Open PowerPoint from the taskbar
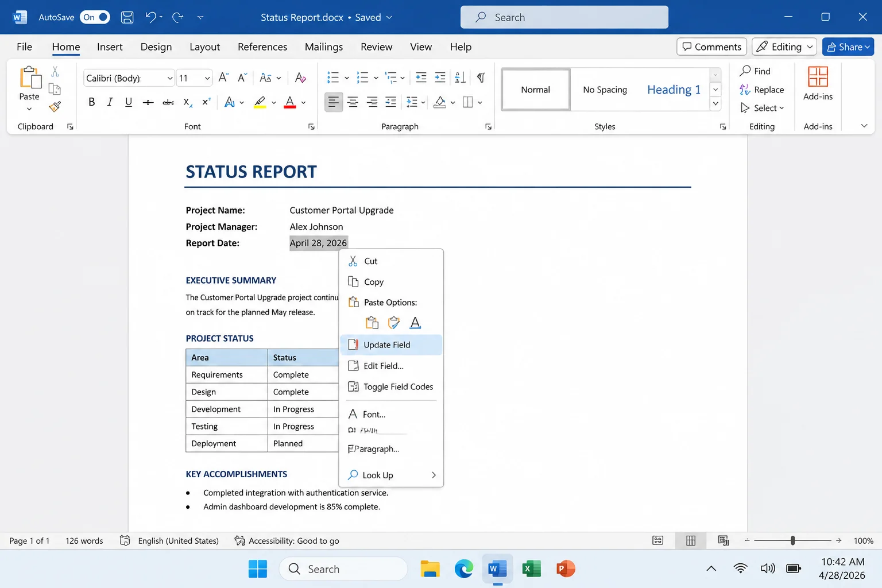882x588 pixels. point(566,569)
